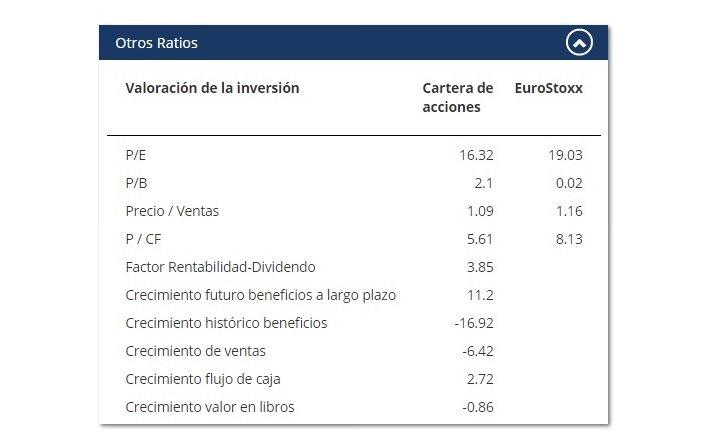
Task: Click the P / CF label
Action: point(143,240)
